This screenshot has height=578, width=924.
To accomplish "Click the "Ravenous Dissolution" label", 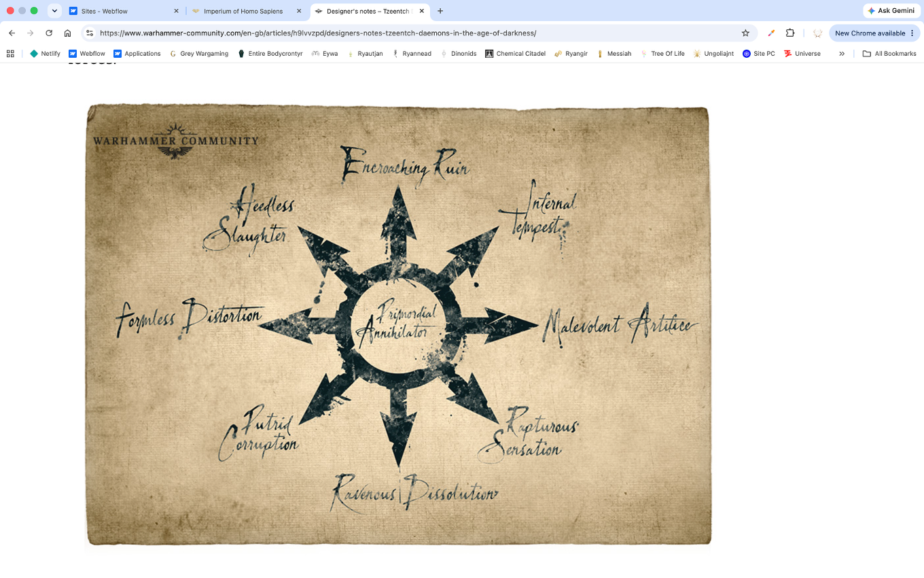I will (414, 492).
